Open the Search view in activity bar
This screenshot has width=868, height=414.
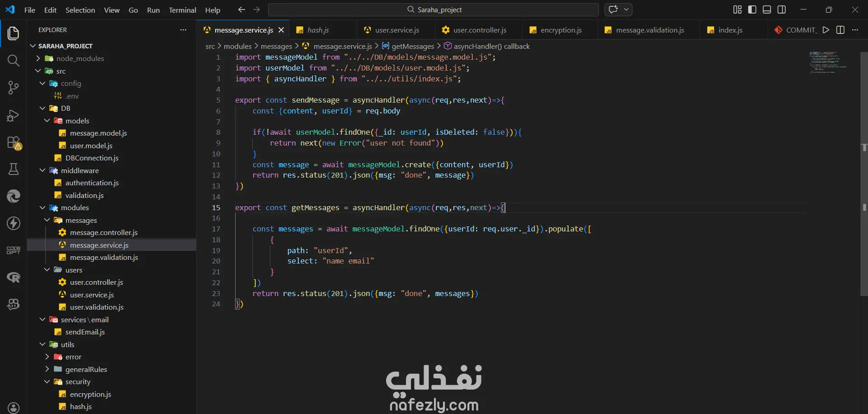tap(14, 61)
